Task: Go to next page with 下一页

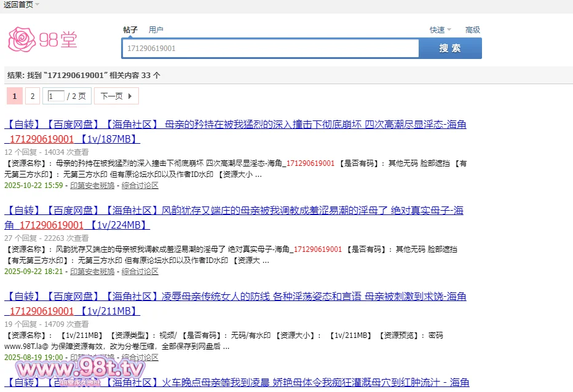Action: tap(112, 96)
